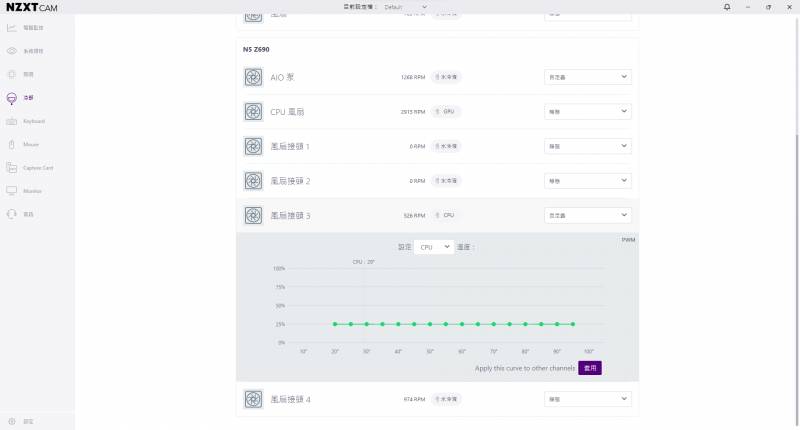The height and width of the screenshot is (430, 800).
Task: Open the headset icon sidebar section
Action: pos(11,214)
